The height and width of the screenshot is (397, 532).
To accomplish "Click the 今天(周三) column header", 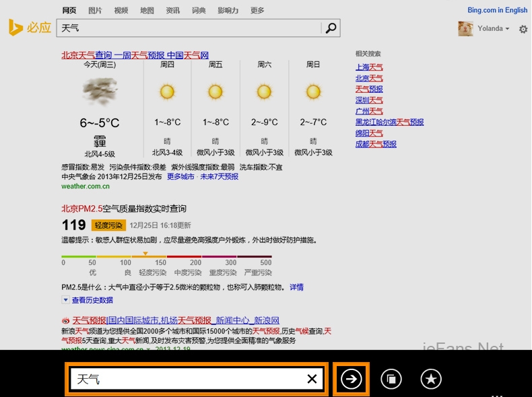I will coord(100,65).
